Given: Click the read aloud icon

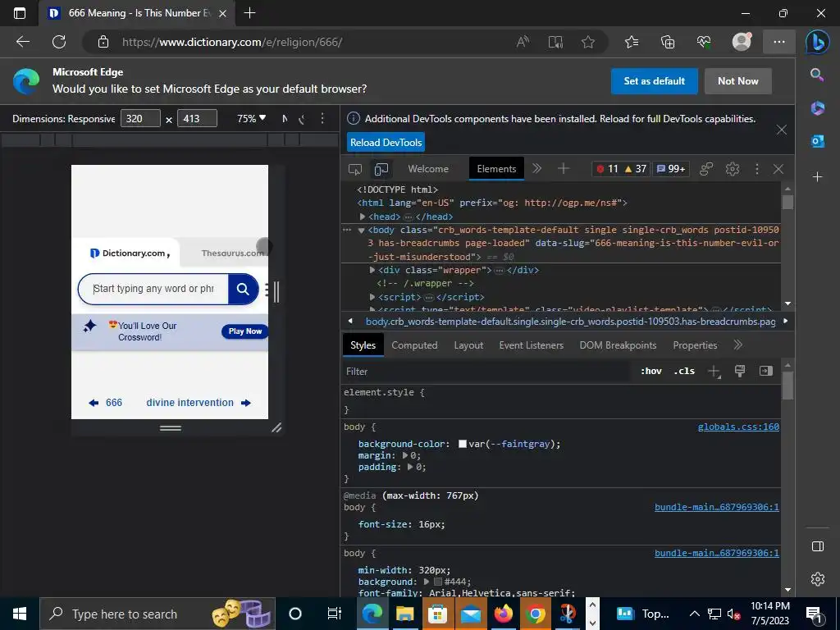Looking at the screenshot, I should [523, 42].
